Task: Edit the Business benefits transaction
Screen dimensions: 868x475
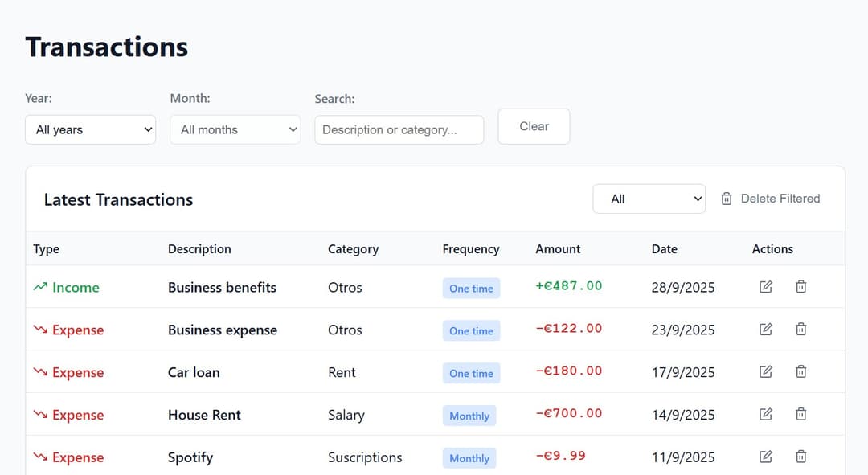Action: (x=765, y=286)
